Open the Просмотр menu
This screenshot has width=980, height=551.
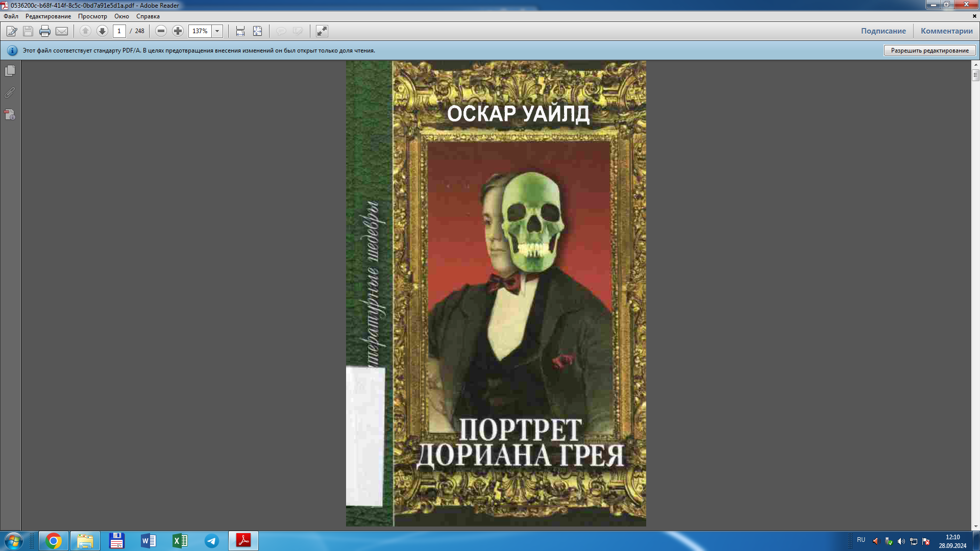tap(93, 16)
